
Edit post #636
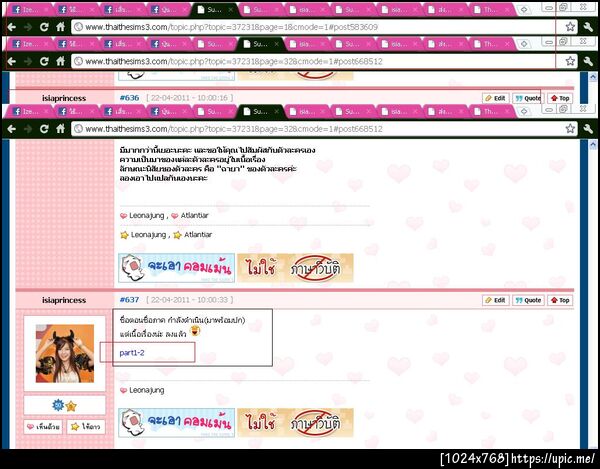click(496, 98)
